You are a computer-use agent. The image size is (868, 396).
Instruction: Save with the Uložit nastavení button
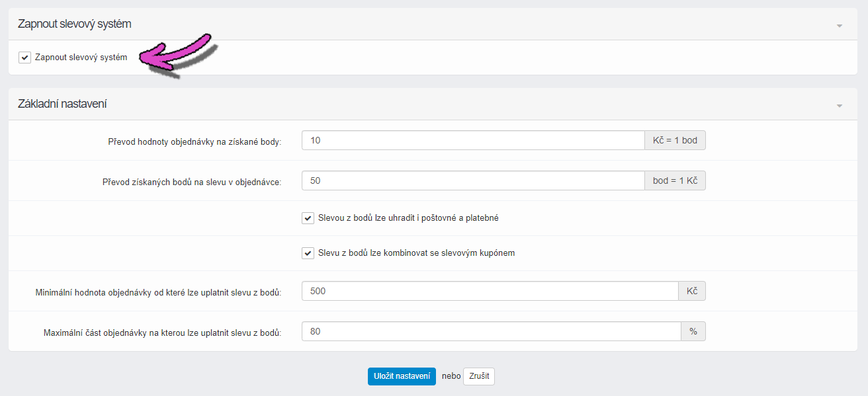(402, 376)
